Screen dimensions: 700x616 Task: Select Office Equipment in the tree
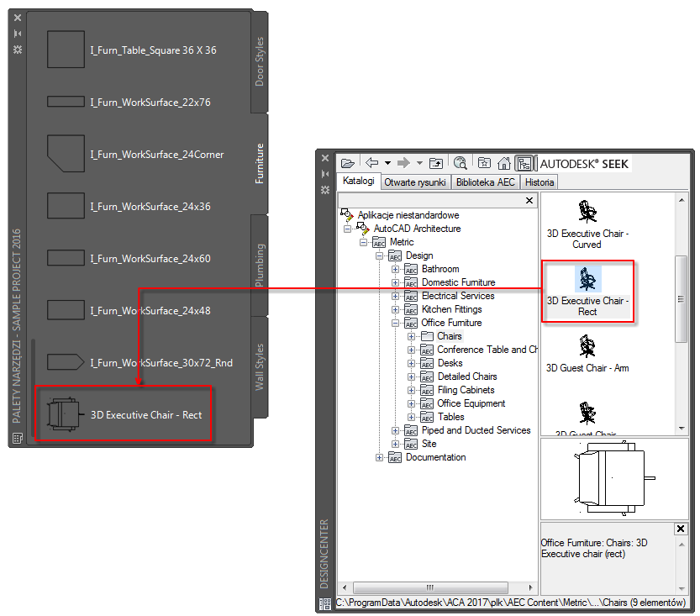tap(471, 403)
